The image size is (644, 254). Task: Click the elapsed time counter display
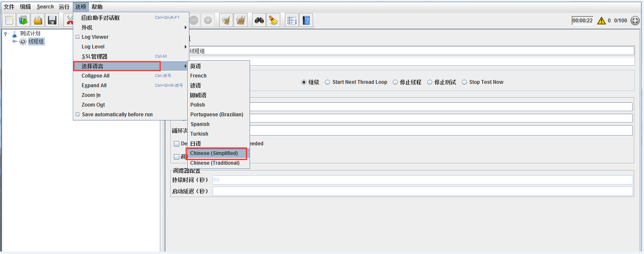click(x=582, y=20)
